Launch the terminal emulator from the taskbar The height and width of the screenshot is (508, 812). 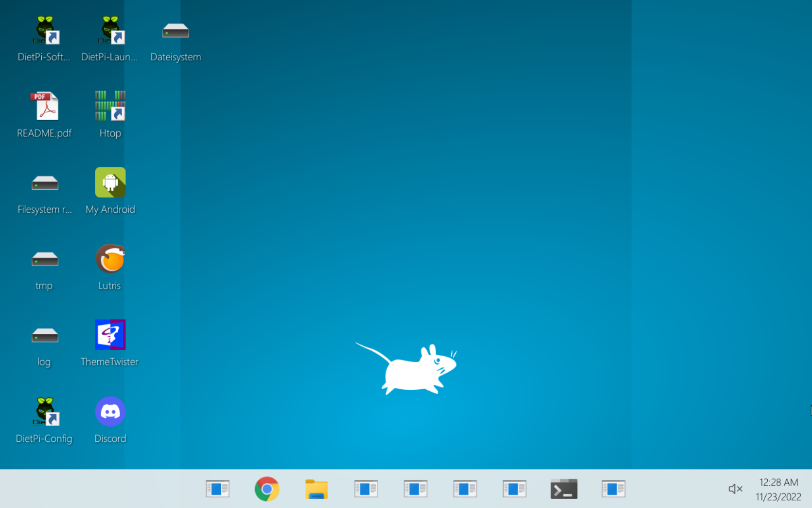(x=564, y=489)
